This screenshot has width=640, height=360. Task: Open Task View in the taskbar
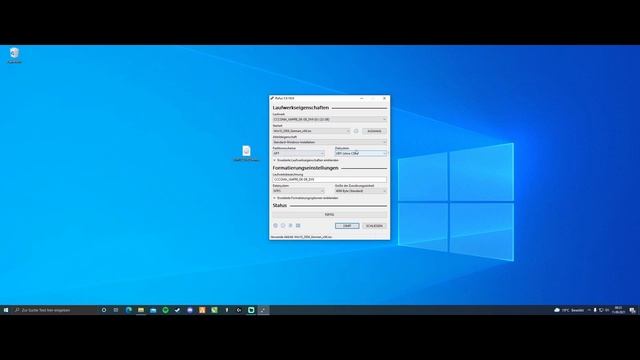(x=116, y=310)
